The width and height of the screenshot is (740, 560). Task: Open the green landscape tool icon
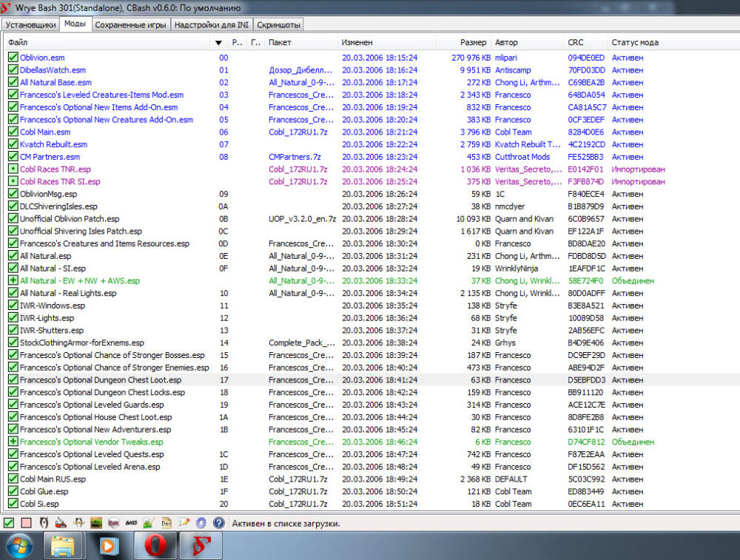[95, 523]
